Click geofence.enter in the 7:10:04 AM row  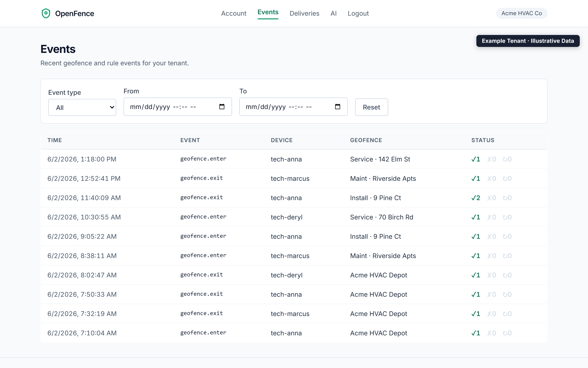pos(203,333)
